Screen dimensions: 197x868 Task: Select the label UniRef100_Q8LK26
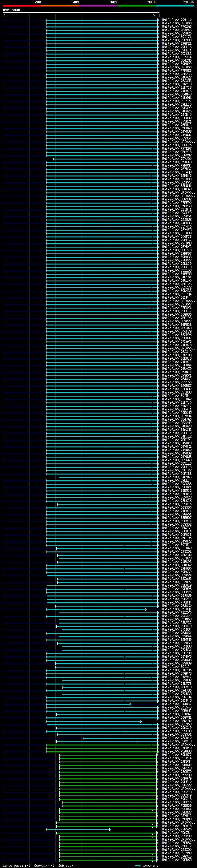tap(177, 501)
